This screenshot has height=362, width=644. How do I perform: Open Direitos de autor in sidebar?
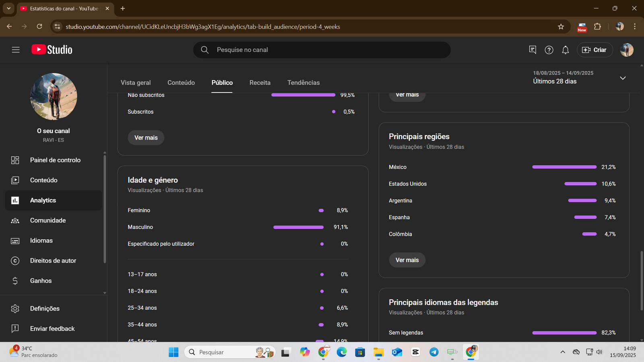(x=53, y=261)
